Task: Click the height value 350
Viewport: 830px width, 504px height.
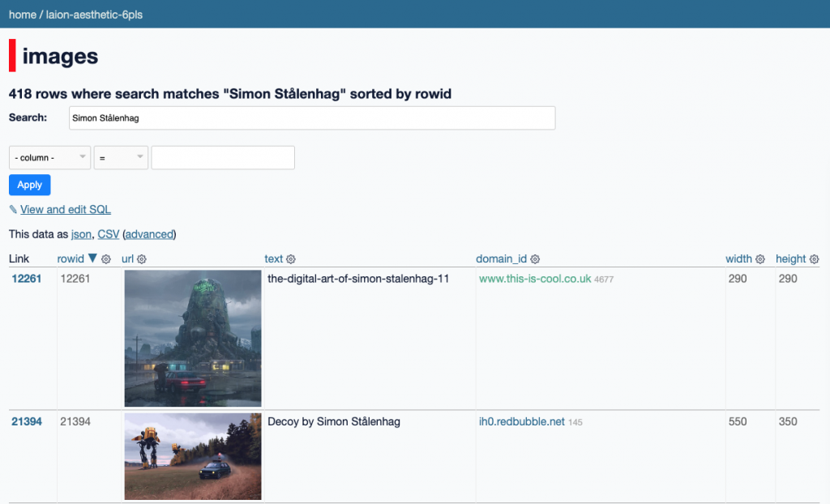Action: click(788, 422)
